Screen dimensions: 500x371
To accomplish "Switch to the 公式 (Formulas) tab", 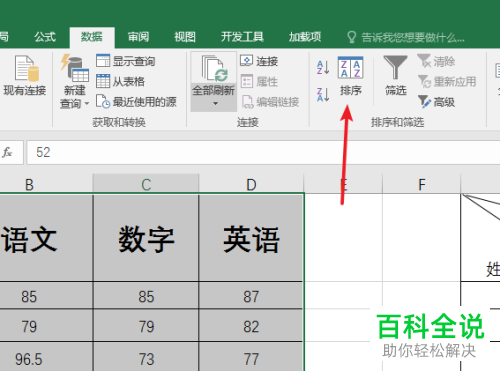I will 45,37.
